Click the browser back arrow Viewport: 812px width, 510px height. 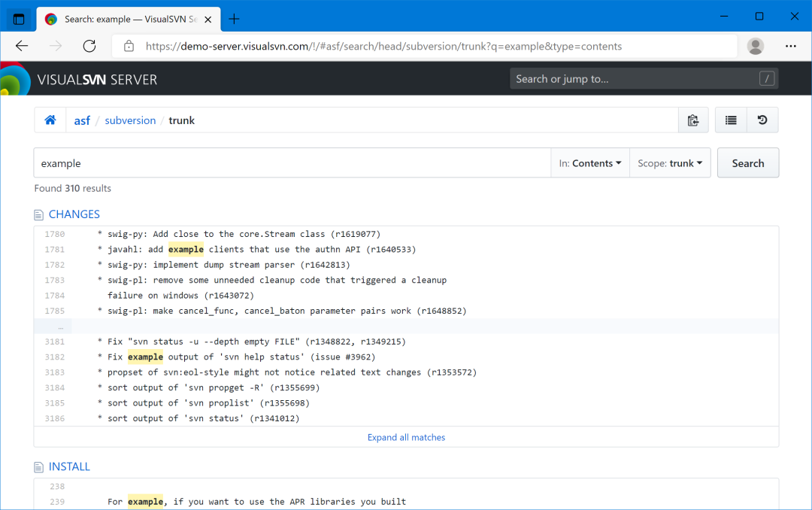(22, 46)
